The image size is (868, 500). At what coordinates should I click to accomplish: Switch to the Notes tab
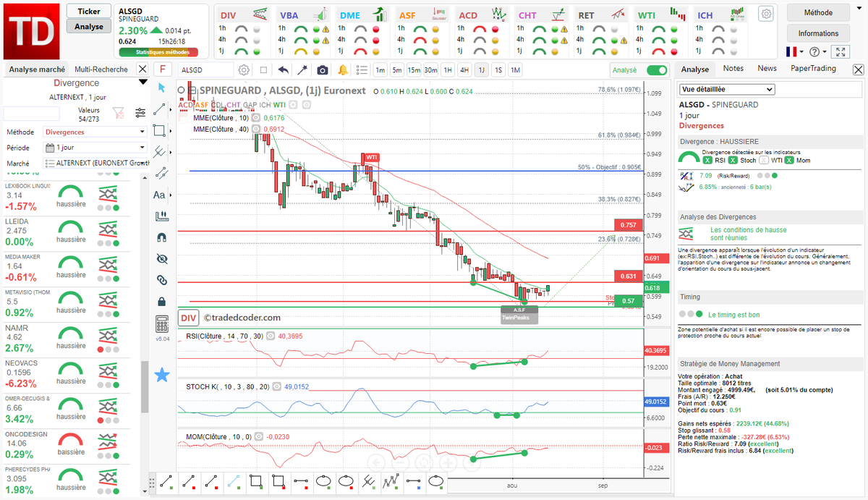(733, 69)
